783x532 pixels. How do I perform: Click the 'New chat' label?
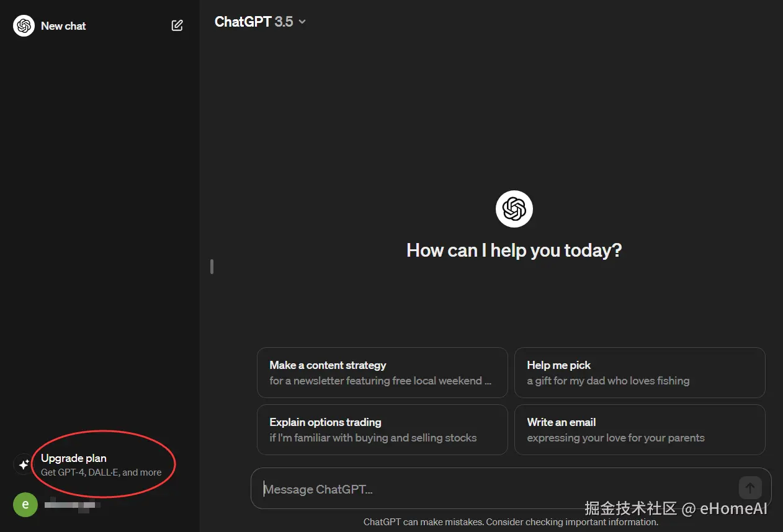pos(63,26)
